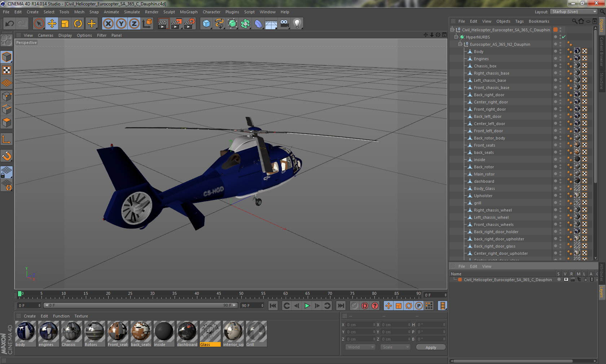
Task: Open the World coordinate dropdown
Action: (x=360, y=347)
